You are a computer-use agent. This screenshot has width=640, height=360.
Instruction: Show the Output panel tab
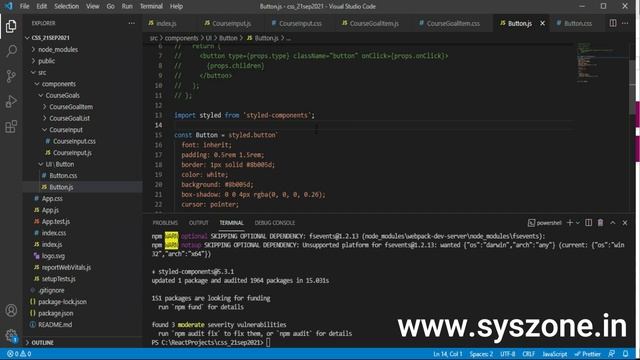point(198,223)
